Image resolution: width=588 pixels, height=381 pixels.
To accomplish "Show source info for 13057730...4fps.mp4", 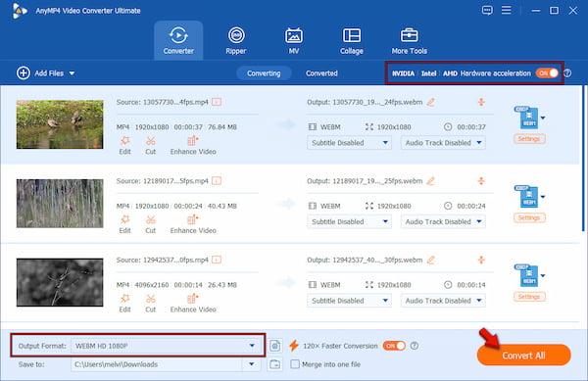I will pos(217,102).
